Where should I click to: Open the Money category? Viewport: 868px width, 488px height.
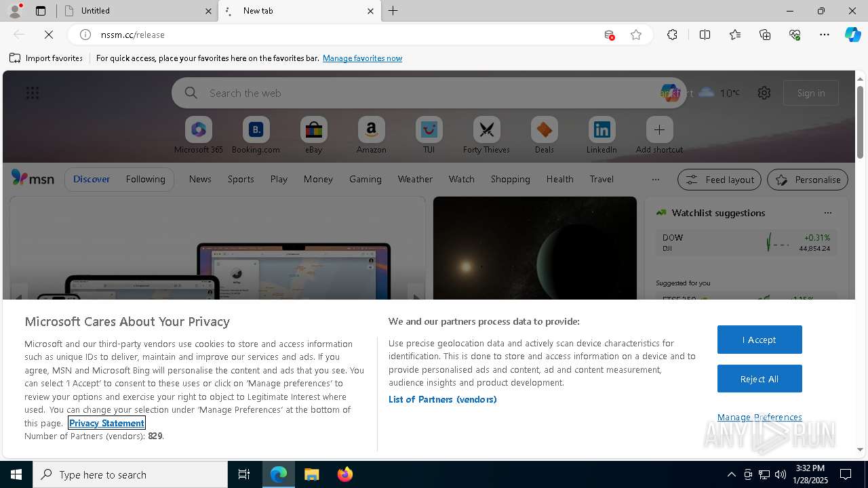(x=318, y=179)
